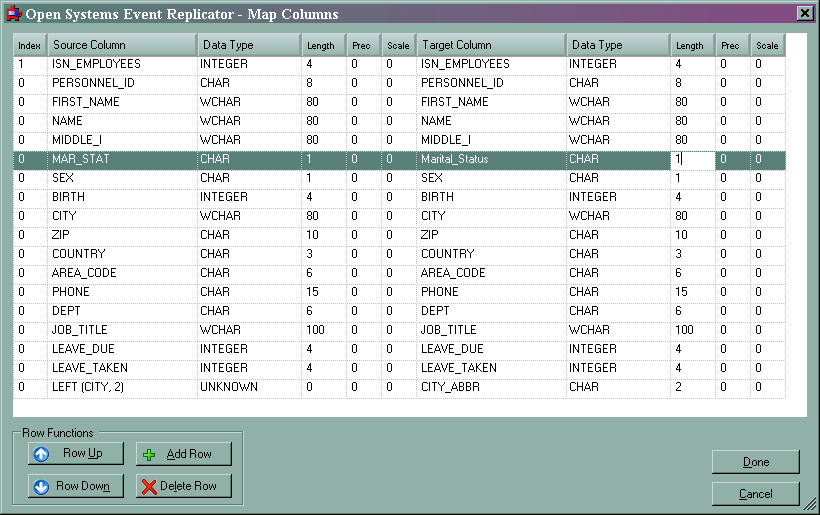Viewport: 820px width, 515px height.
Task: Click the green plus Add Row icon
Action: coord(149,455)
